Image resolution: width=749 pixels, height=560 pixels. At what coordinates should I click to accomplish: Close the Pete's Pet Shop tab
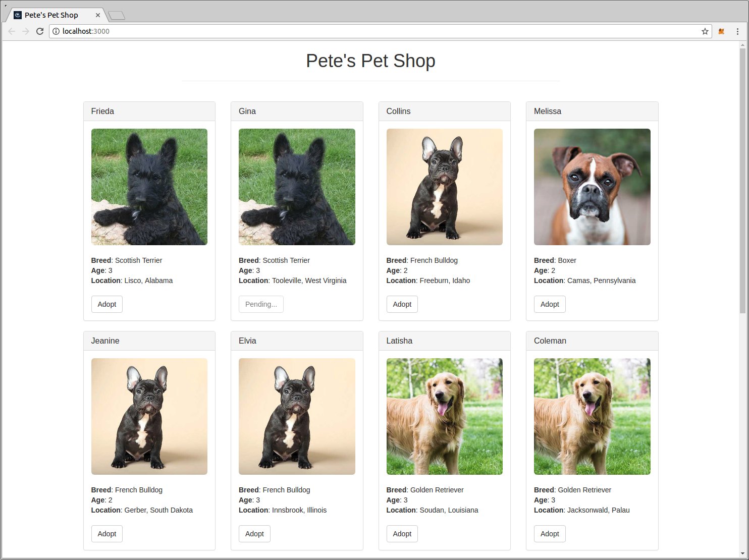point(98,15)
